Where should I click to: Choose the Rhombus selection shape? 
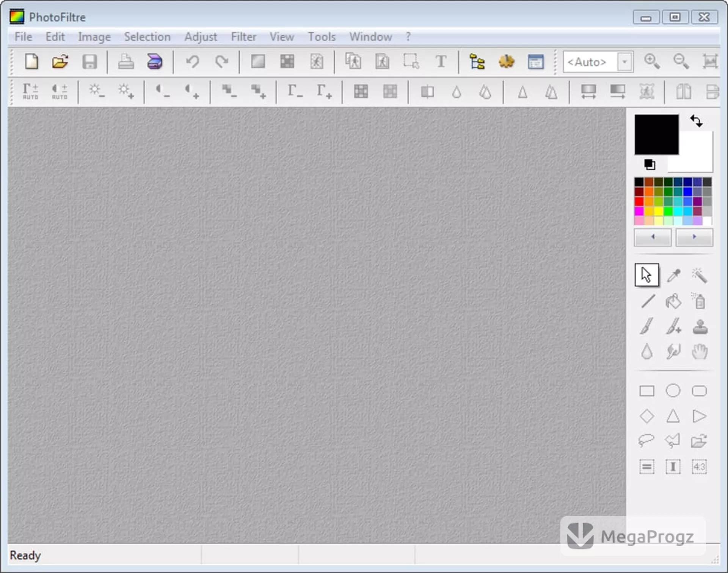[647, 416]
